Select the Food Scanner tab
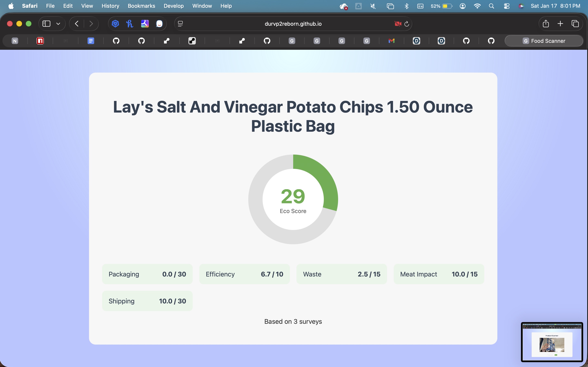The height and width of the screenshot is (367, 588). coord(544,41)
